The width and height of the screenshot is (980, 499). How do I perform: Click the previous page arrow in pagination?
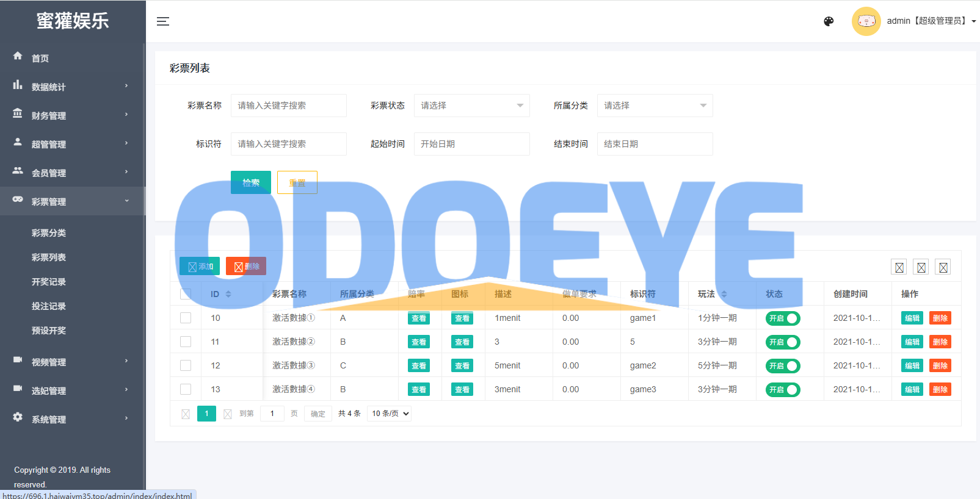pyautogui.click(x=186, y=414)
